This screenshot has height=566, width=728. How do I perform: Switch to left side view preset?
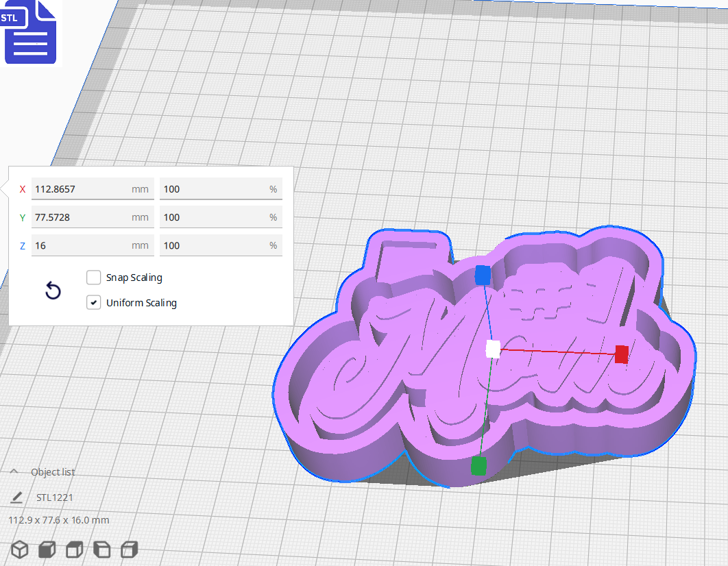pyautogui.click(x=101, y=549)
